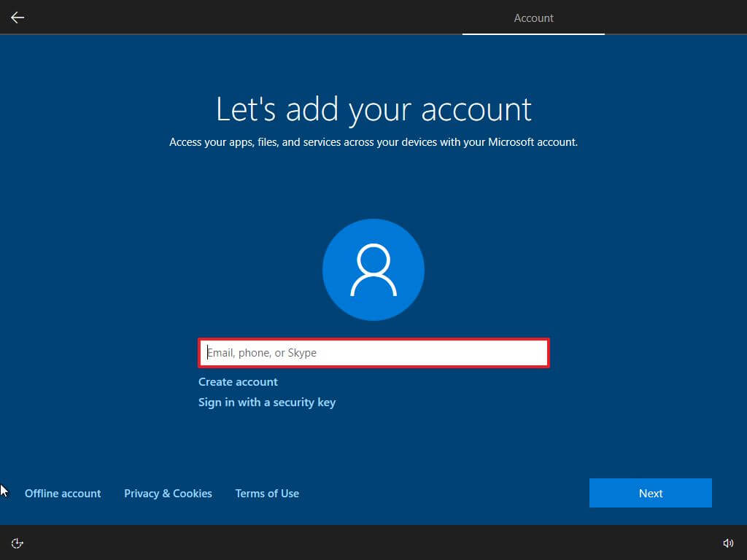747x560 pixels.
Task: Open accessibility options via bottom-left icon
Action: click(17, 542)
